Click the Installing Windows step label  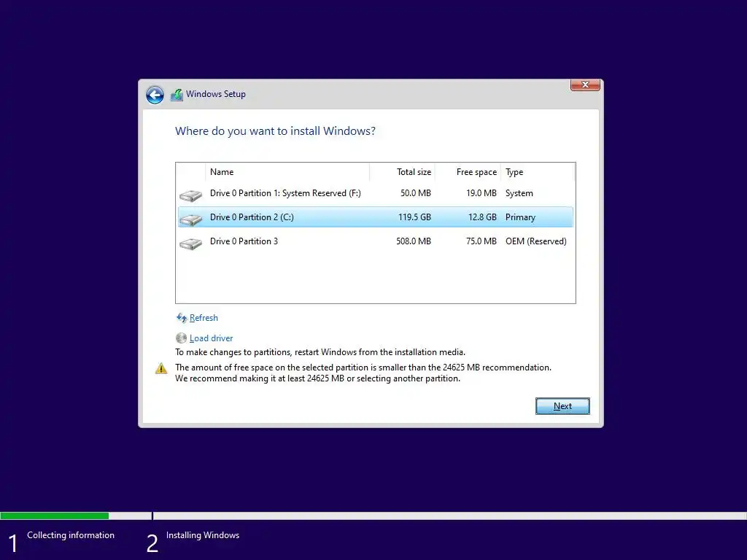(203, 535)
